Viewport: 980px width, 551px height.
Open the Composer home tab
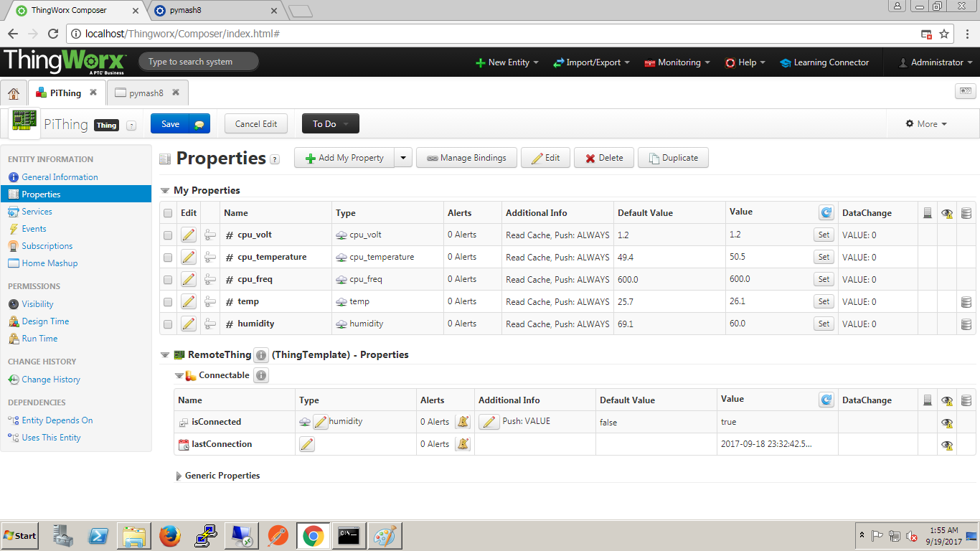point(14,93)
